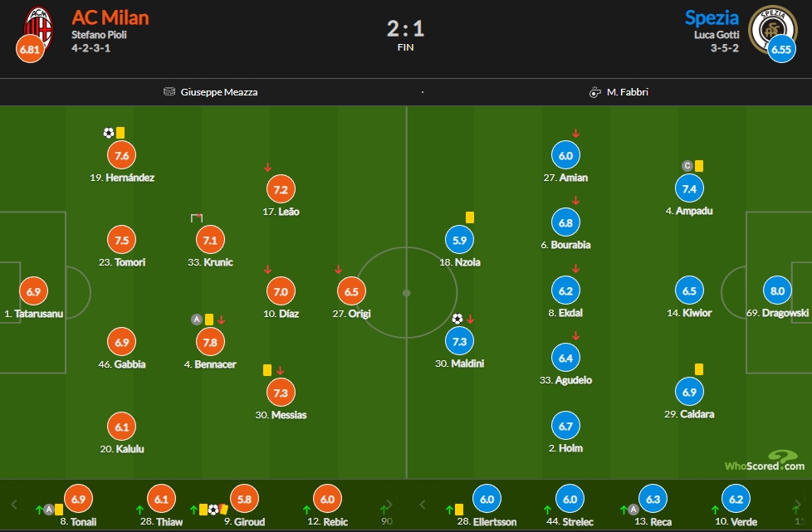Select substitute Giroud's 5.8 rating on bench
This screenshot has height=532, width=812.
pos(243,499)
